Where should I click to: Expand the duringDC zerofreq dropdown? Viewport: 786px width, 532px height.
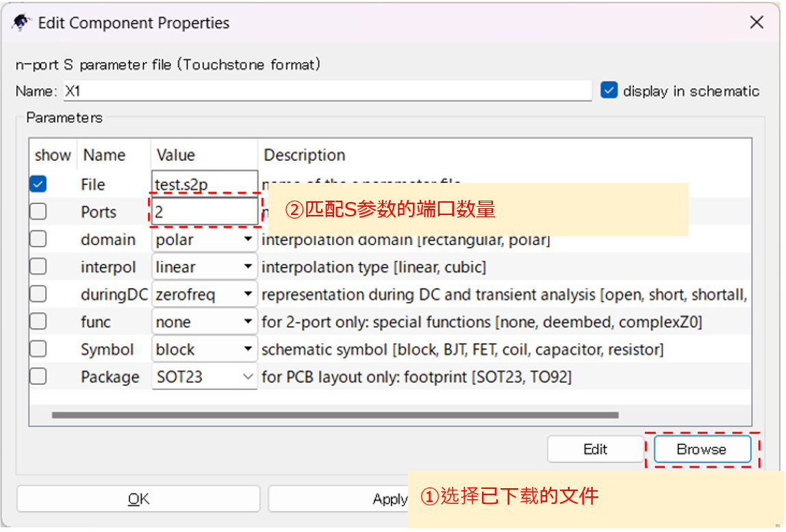click(x=248, y=294)
